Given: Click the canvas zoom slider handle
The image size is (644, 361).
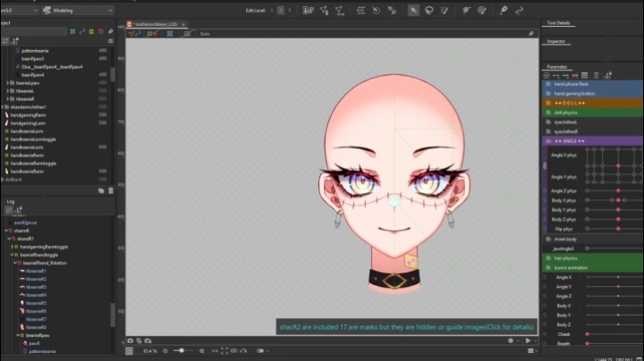Looking at the screenshot, I should coord(181,351).
